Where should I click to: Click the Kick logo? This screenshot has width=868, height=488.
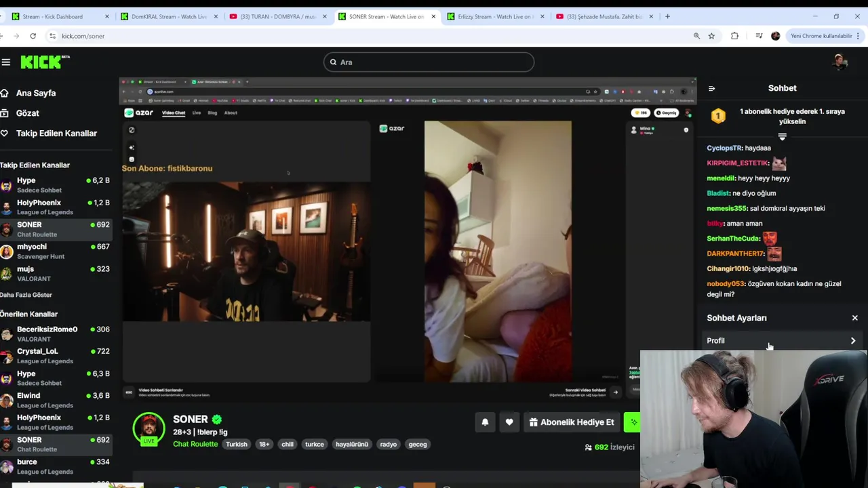pyautogui.click(x=45, y=62)
